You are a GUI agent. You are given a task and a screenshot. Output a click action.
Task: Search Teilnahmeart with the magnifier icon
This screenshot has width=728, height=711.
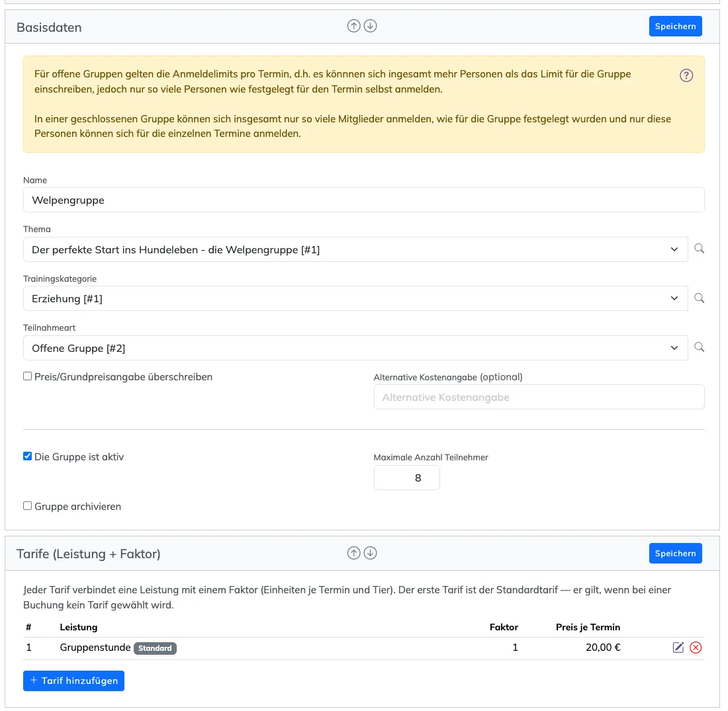click(x=700, y=347)
